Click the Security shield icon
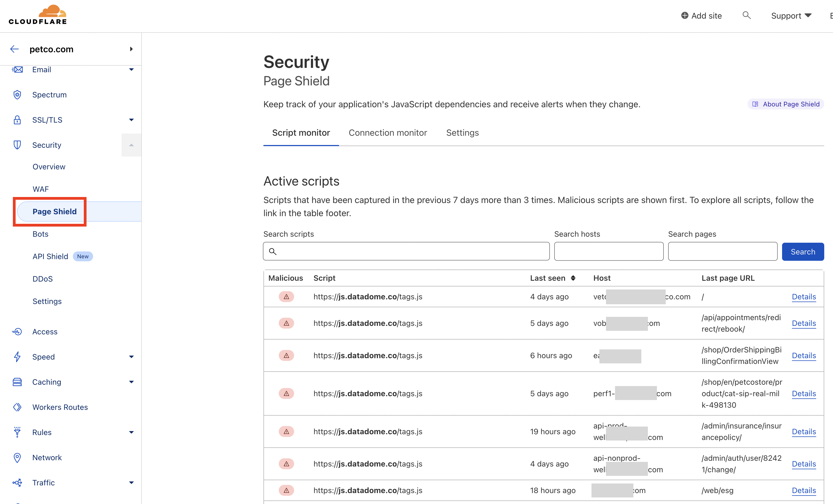 pos(17,145)
